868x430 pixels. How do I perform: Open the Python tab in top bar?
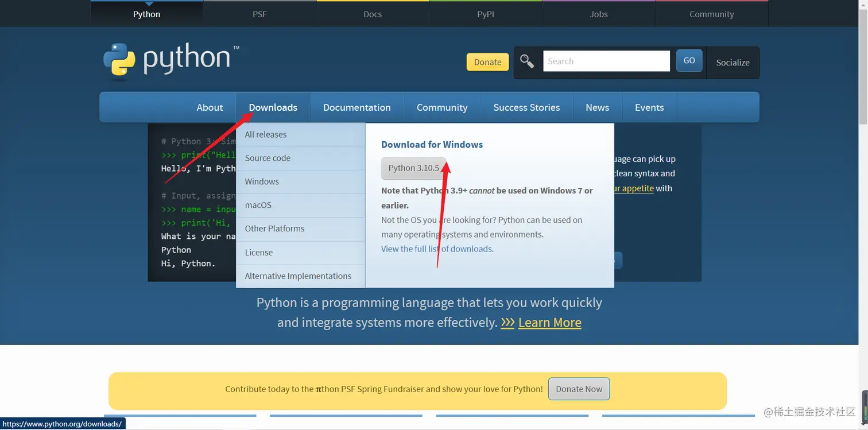point(146,14)
